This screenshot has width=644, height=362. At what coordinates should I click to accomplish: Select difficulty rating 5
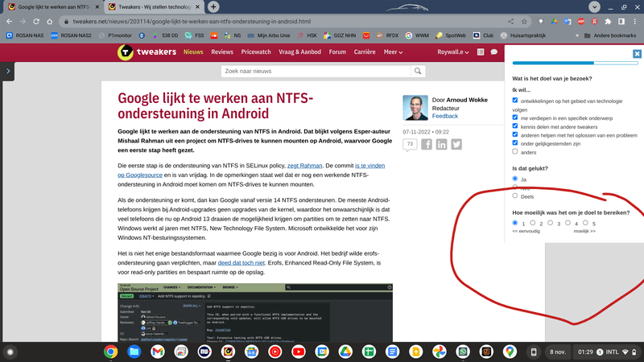(585, 223)
